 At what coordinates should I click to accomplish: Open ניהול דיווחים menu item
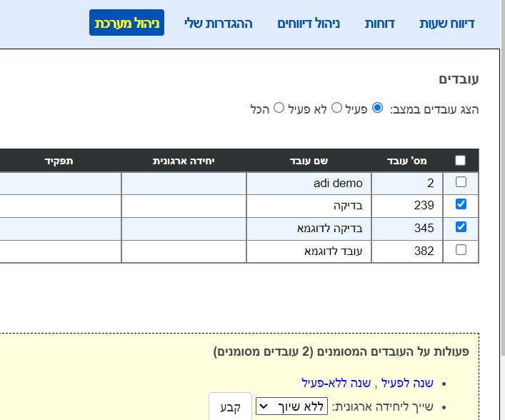(309, 24)
